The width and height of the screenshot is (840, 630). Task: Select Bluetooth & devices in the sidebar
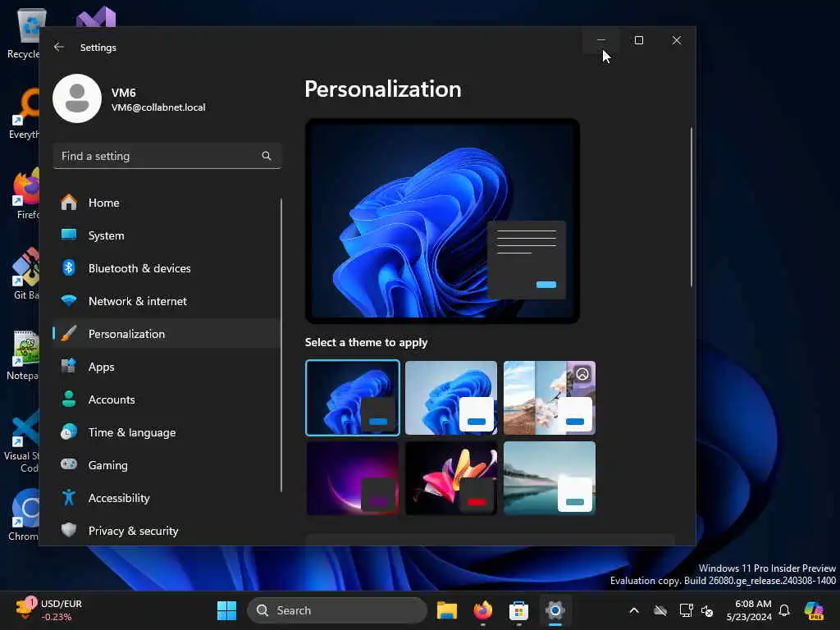(166, 268)
